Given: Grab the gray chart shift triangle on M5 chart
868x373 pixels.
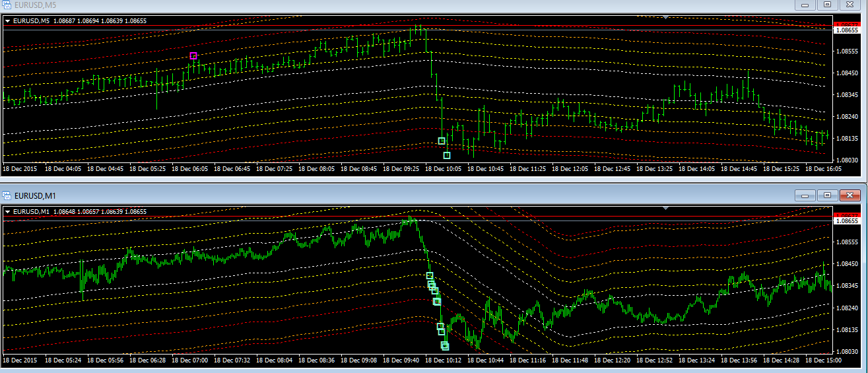Looking at the screenshot, I should click(665, 18).
